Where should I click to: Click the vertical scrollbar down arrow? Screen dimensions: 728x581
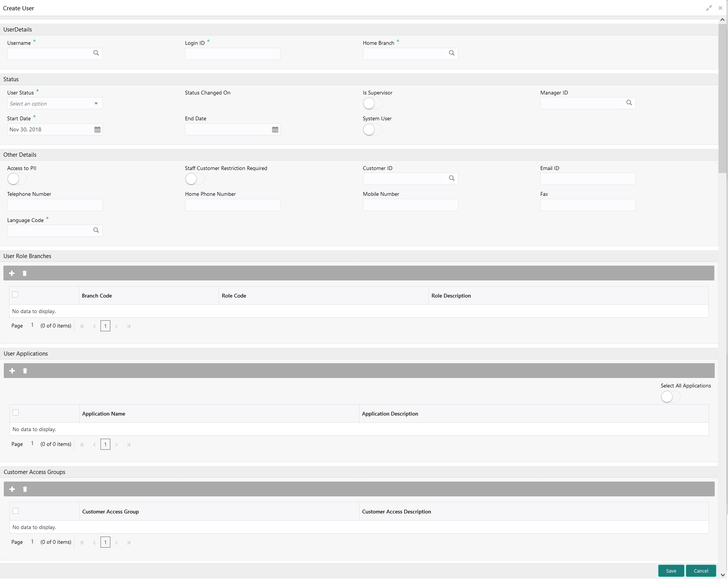click(723, 575)
